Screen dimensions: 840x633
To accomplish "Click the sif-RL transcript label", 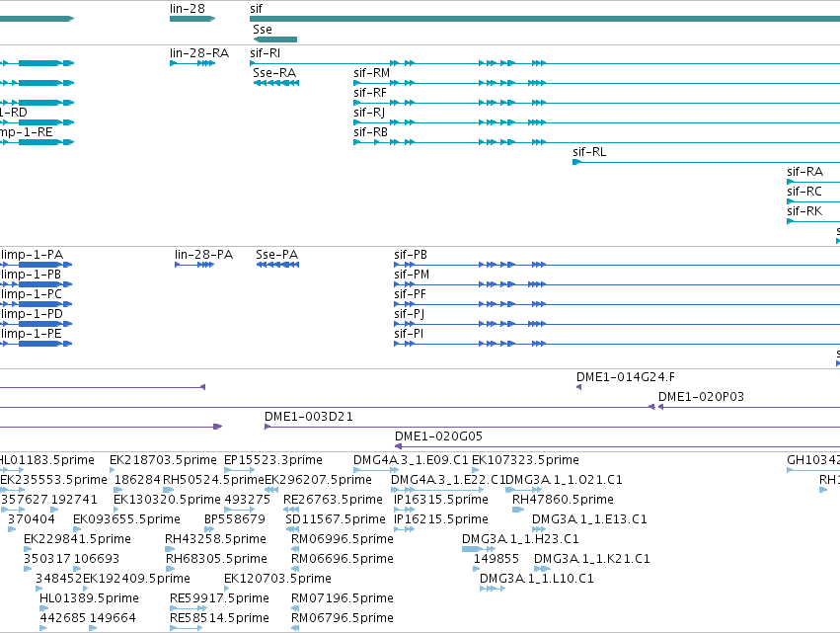I will (589, 153).
